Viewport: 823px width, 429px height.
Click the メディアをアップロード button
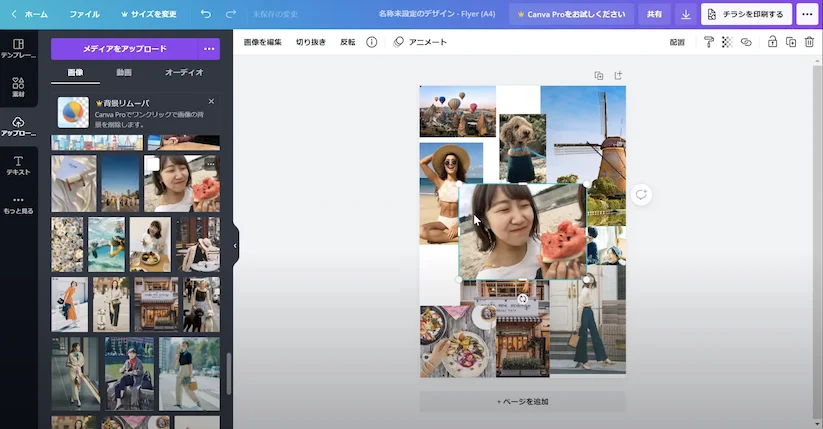tap(125, 49)
